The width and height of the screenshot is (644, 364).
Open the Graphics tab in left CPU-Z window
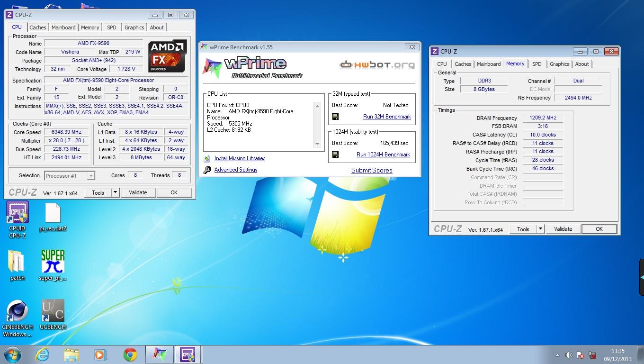[x=134, y=27]
